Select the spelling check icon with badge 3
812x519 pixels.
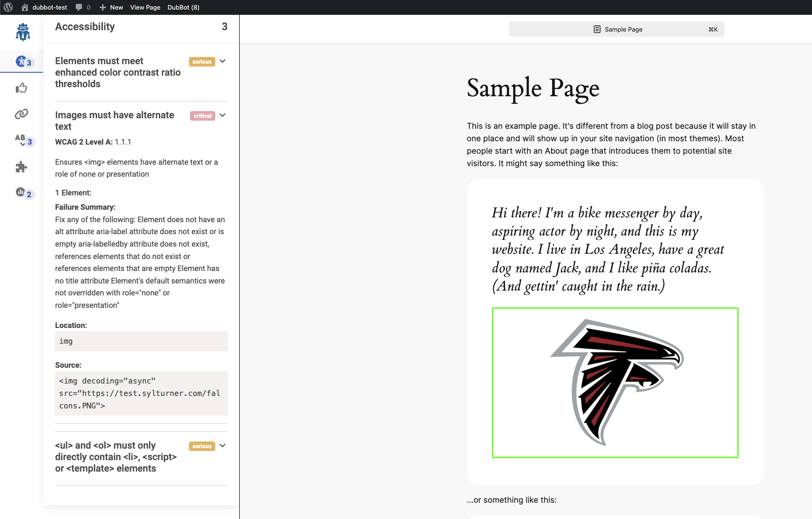click(21, 140)
